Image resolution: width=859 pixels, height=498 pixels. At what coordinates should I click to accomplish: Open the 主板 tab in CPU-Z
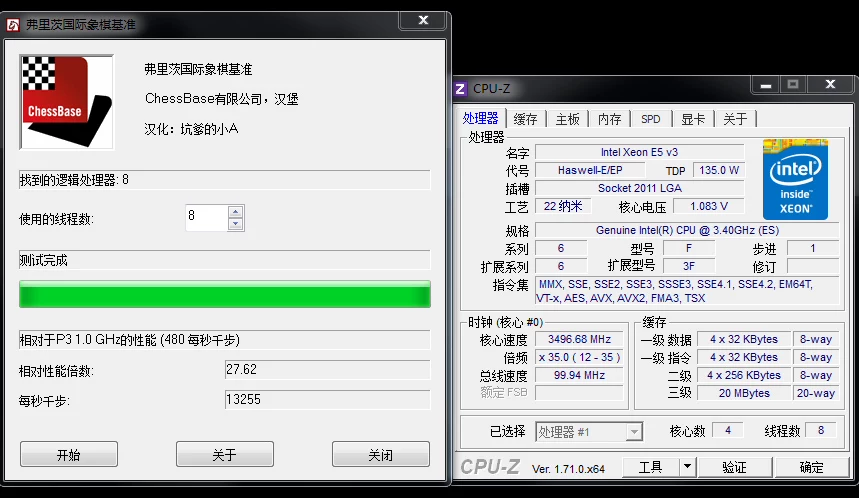click(x=568, y=119)
